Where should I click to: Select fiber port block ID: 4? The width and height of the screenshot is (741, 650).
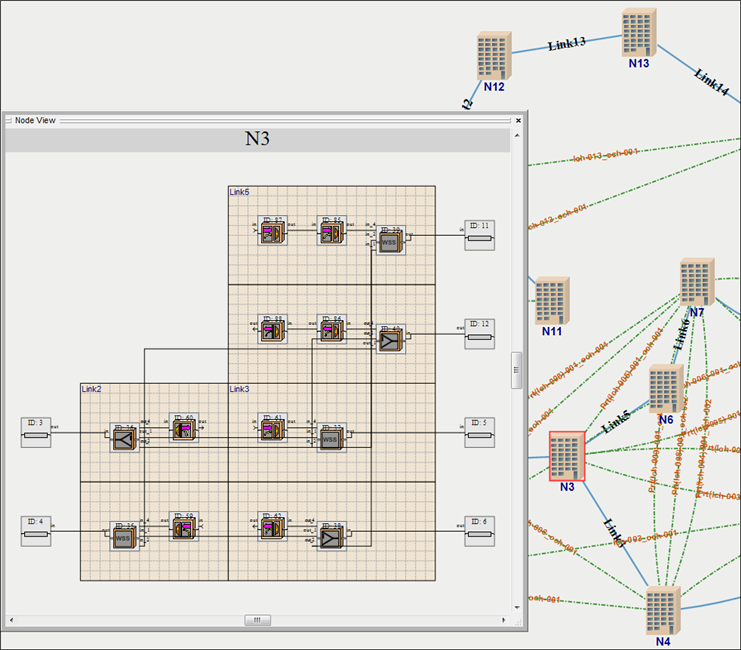coord(36,531)
